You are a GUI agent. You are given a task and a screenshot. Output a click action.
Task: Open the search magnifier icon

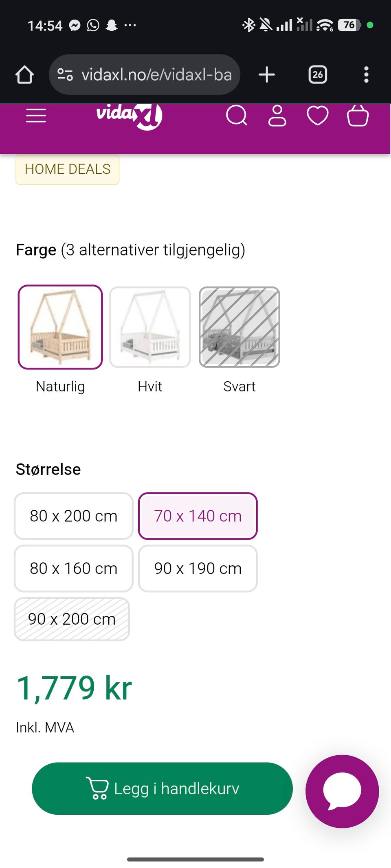[x=237, y=116]
